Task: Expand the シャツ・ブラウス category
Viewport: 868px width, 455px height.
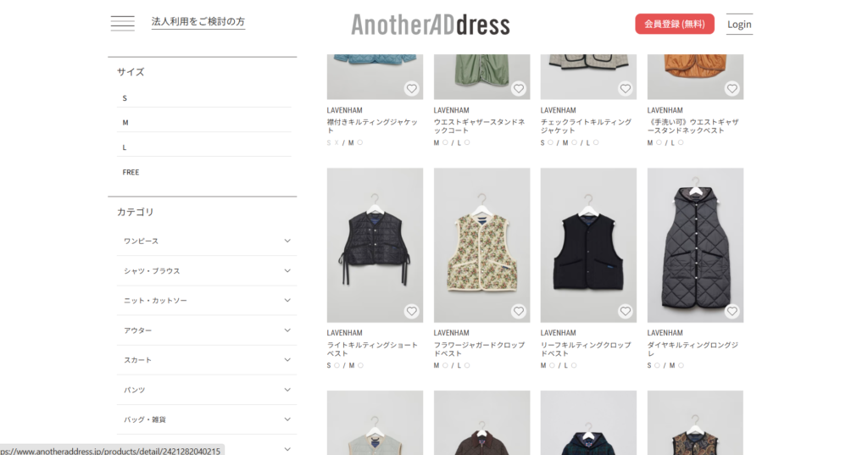Action: click(x=207, y=270)
